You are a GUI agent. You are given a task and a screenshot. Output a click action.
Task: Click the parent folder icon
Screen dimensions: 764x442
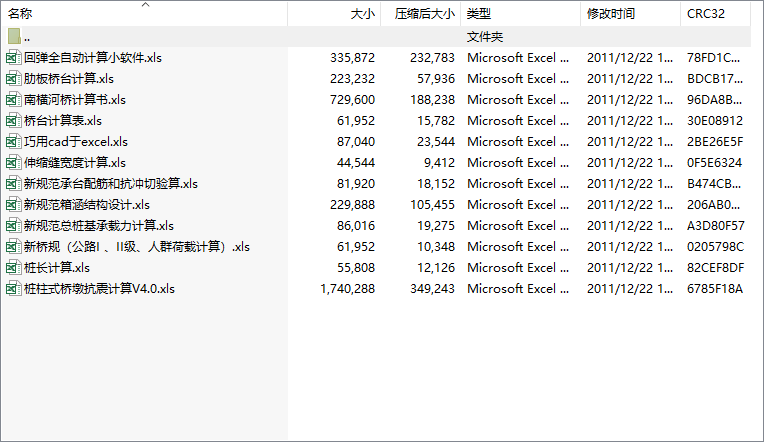(x=14, y=37)
